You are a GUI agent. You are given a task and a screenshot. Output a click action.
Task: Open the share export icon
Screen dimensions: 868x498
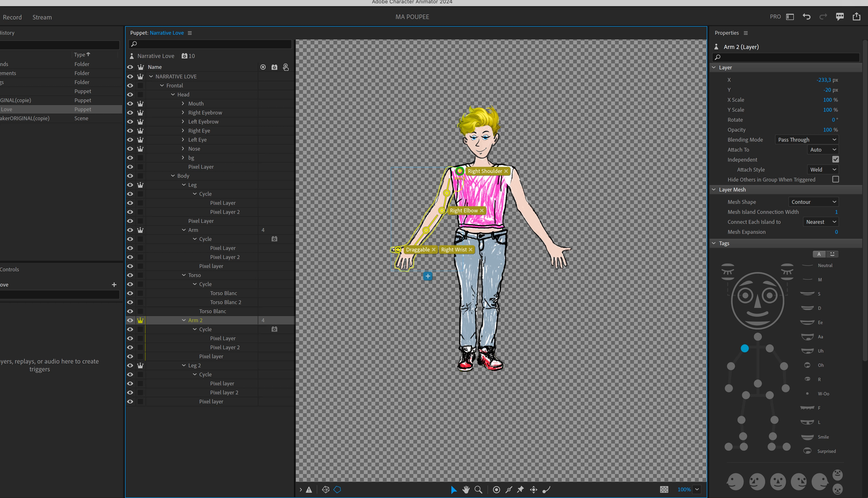coord(856,17)
